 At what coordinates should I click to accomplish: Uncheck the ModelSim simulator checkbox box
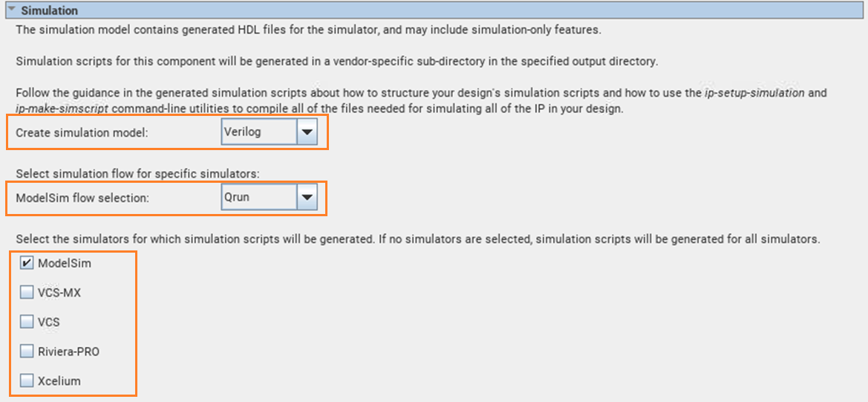tap(27, 263)
